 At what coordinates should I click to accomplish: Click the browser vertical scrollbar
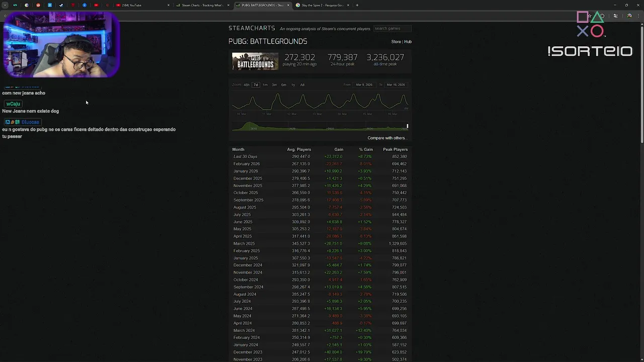(641, 85)
